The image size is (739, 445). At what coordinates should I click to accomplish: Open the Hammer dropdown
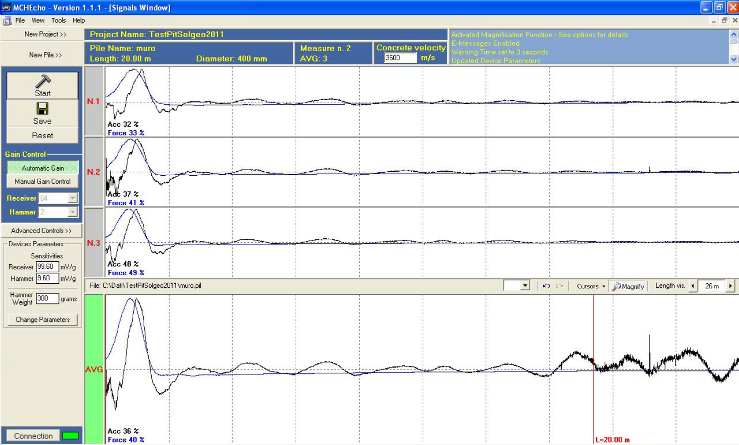point(73,213)
